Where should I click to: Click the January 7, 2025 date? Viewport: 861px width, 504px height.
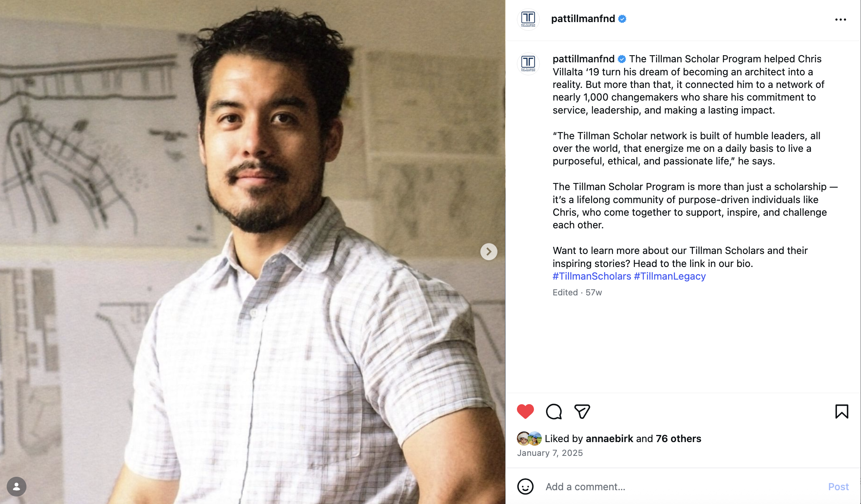550,453
